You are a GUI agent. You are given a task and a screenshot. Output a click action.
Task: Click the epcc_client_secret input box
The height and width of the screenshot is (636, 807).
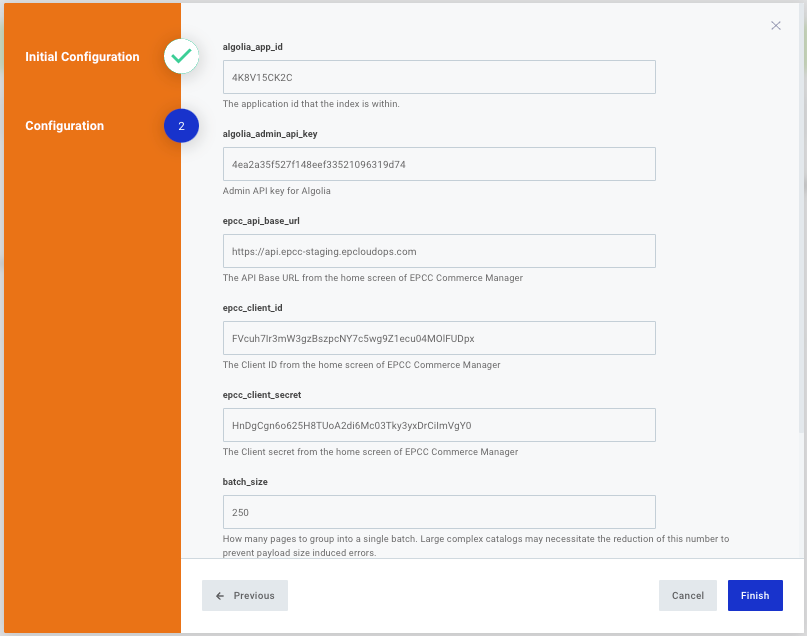tap(438, 425)
